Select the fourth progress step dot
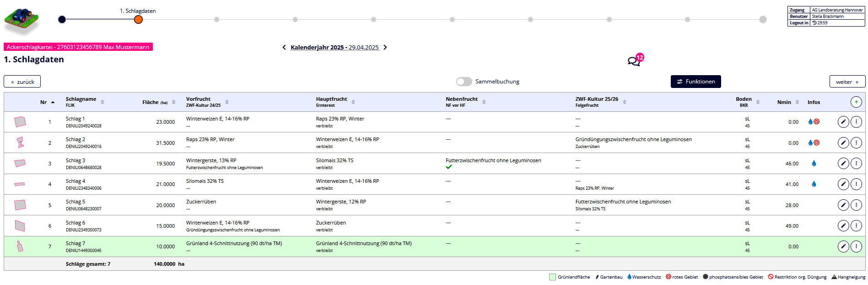 tap(295, 19)
